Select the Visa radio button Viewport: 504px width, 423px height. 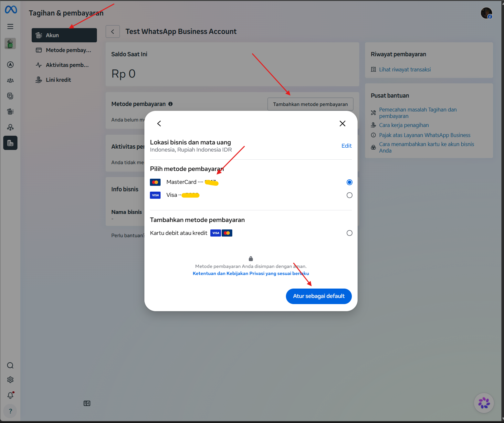click(x=349, y=195)
